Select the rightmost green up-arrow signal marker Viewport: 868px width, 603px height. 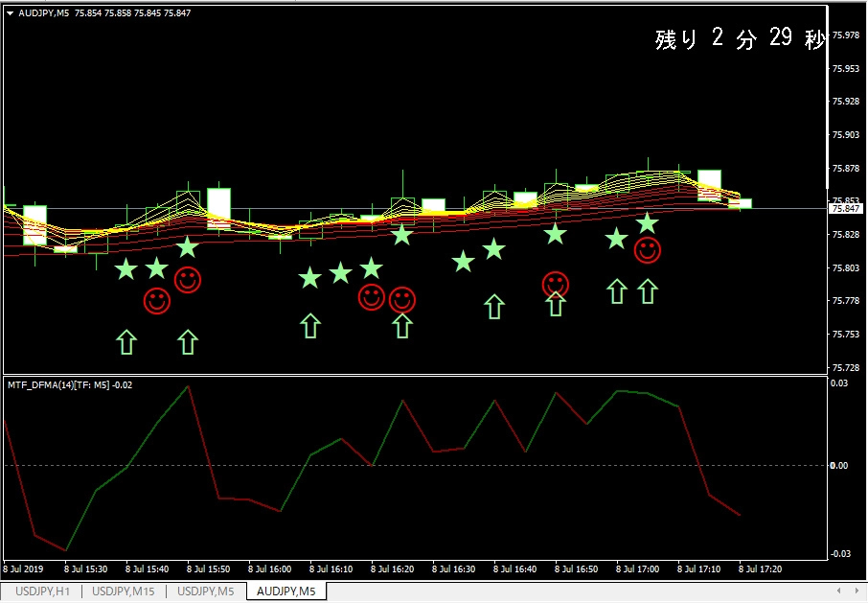coord(647,291)
